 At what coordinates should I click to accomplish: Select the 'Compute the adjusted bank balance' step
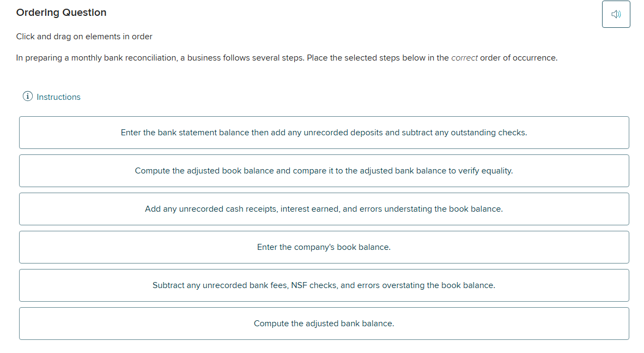(x=324, y=323)
